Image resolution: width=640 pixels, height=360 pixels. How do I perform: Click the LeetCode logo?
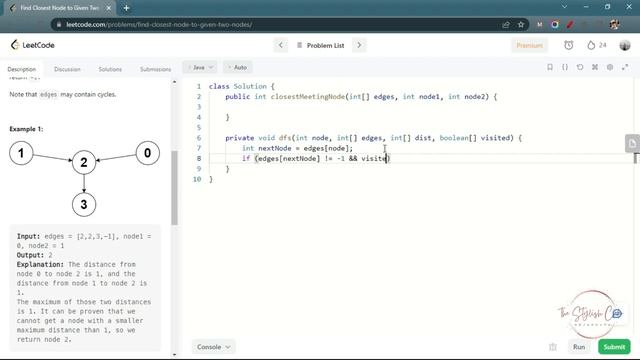click(x=33, y=45)
